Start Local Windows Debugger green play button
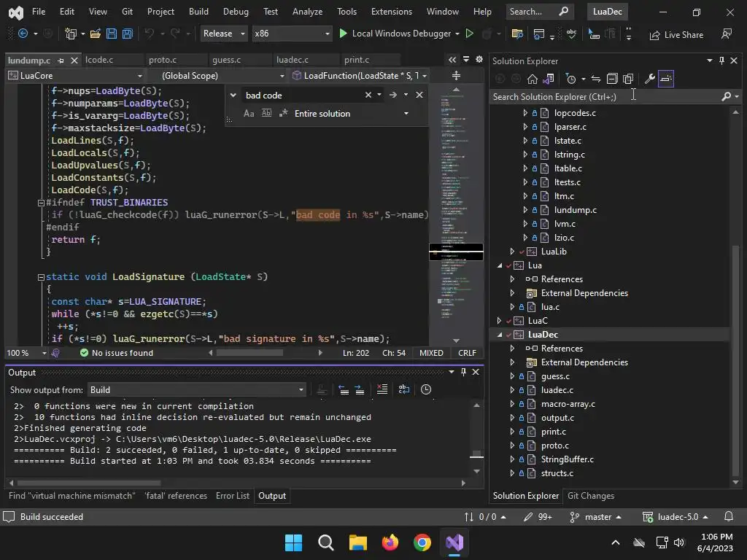This screenshot has width=747, height=560. (x=343, y=34)
